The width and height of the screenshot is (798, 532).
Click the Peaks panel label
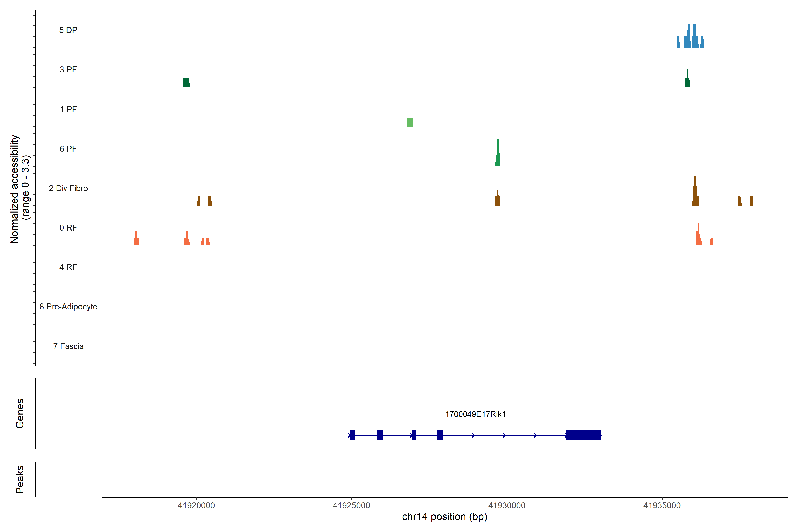(20, 479)
